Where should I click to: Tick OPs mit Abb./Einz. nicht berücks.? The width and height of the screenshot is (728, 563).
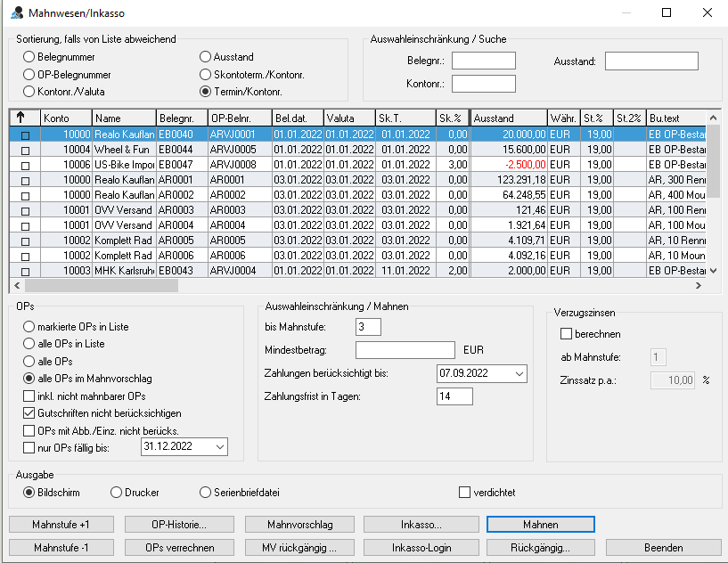tap(29, 431)
